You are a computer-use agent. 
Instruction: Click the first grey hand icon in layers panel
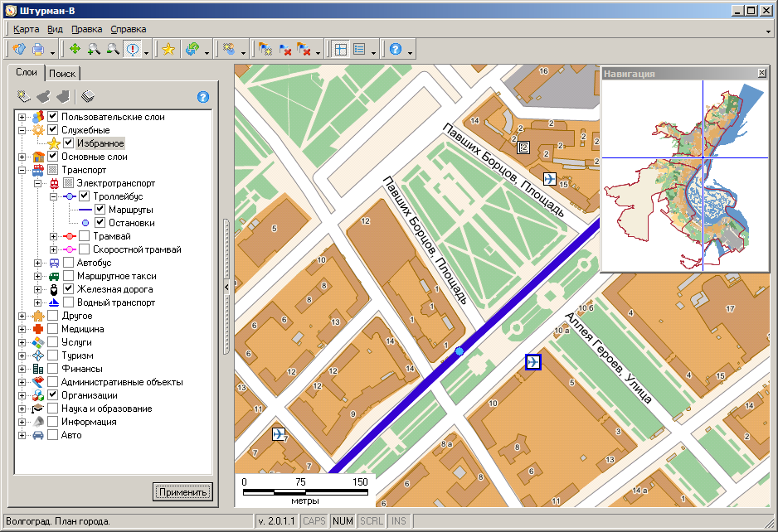point(44,96)
